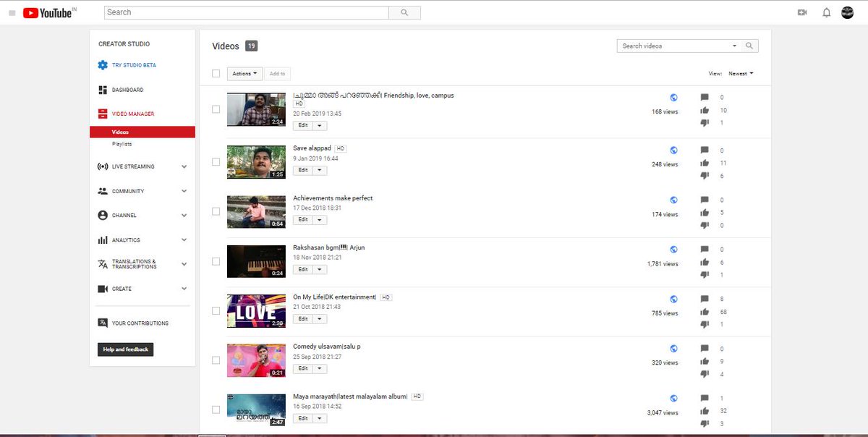Go to YouTube home via logo
868x437 pixels.
tap(49, 13)
